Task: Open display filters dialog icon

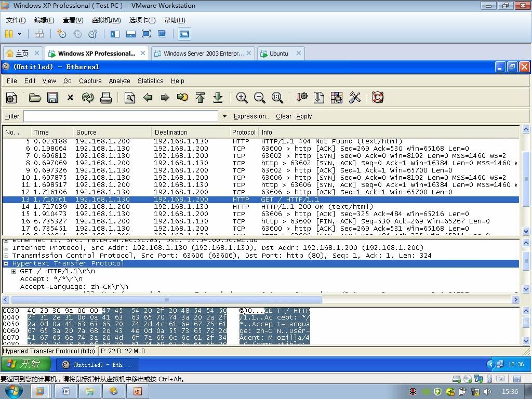Action: [x=318, y=98]
